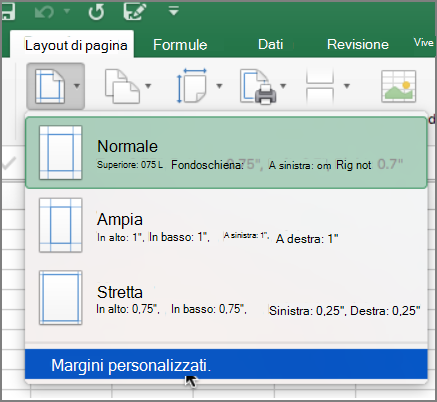
Task: Select the Stretta margin preset
Action: (x=226, y=298)
